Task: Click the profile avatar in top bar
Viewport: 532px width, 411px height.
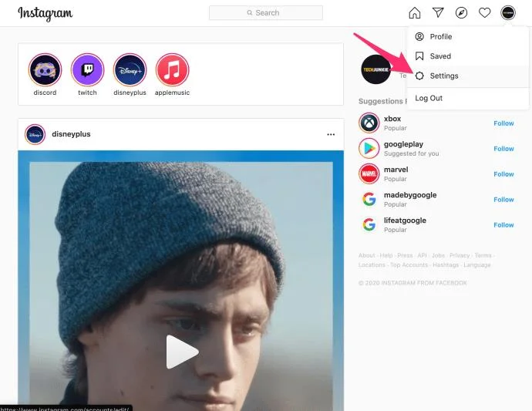Action: pos(508,13)
